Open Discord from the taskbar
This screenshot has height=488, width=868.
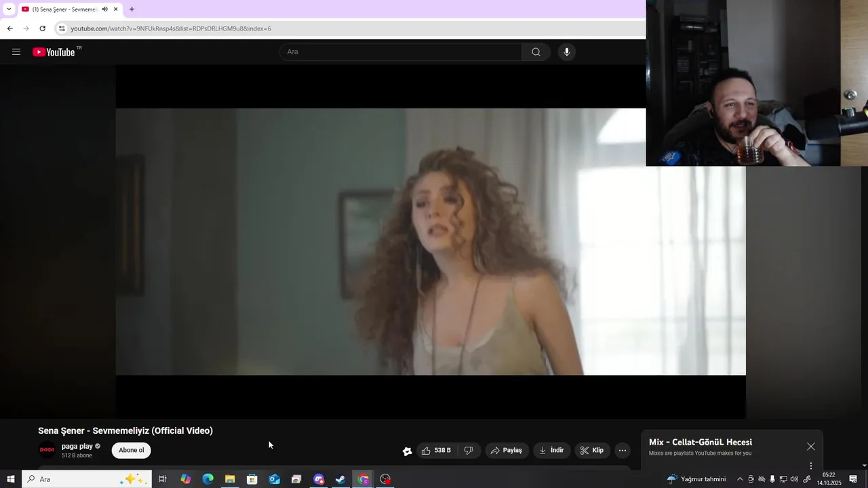click(x=319, y=479)
